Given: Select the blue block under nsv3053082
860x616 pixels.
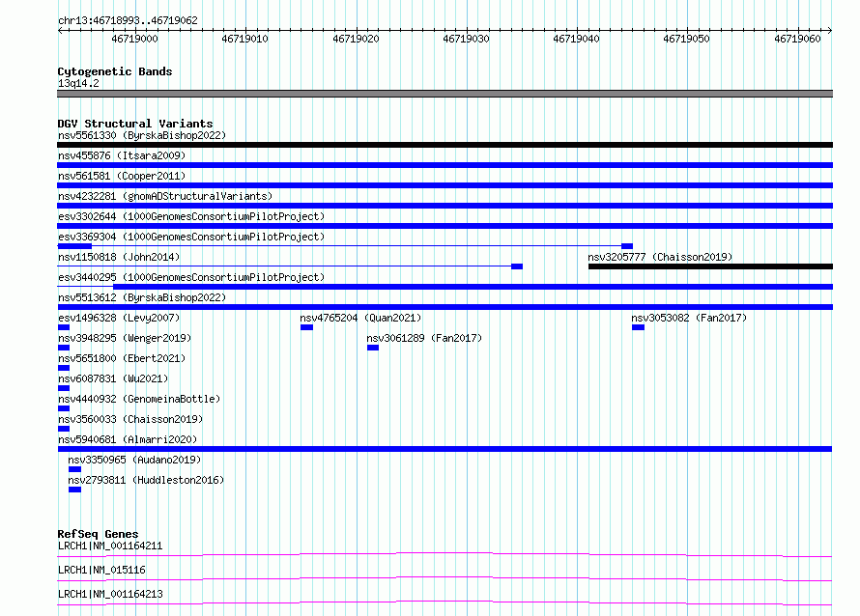Looking at the screenshot, I should pos(638,327).
